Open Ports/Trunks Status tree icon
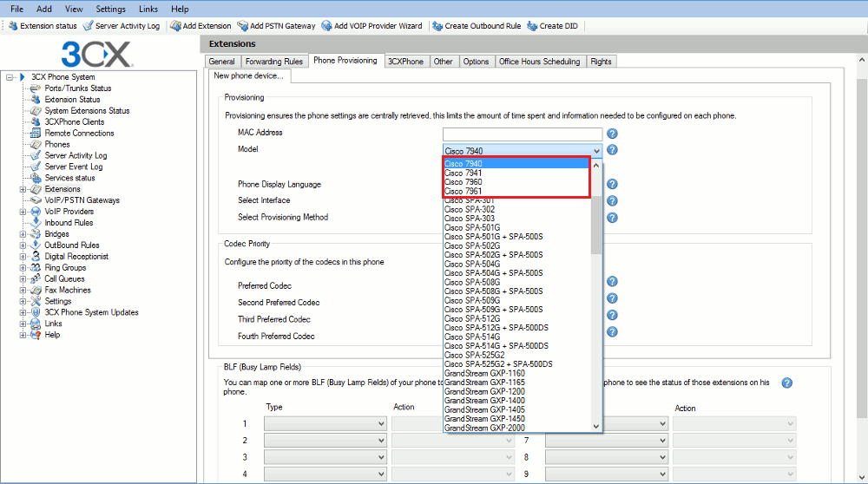This screenshot has height=484, width=868. point(36,88)
